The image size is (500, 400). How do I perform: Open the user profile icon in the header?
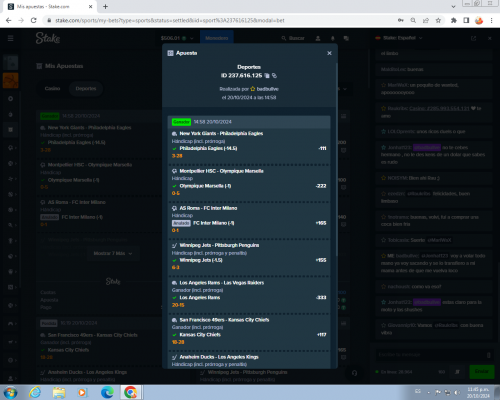[318, 38]
